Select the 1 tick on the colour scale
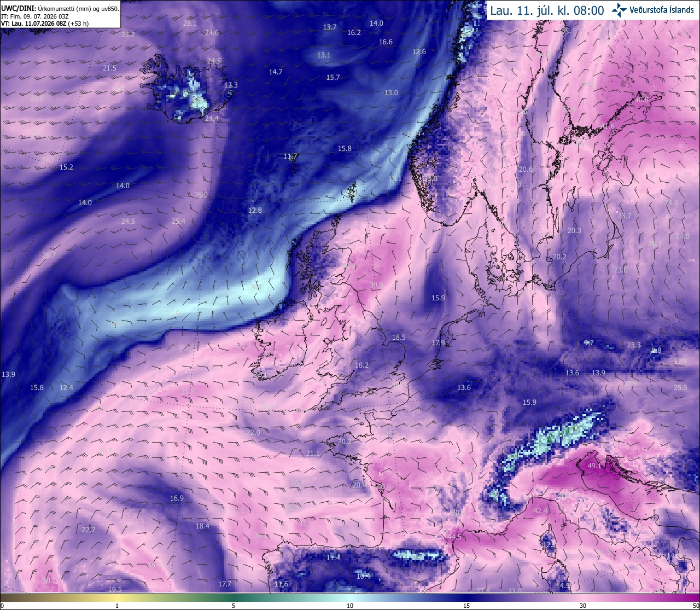The height and width of the screenshot is (610, 700). coord(117,606)
